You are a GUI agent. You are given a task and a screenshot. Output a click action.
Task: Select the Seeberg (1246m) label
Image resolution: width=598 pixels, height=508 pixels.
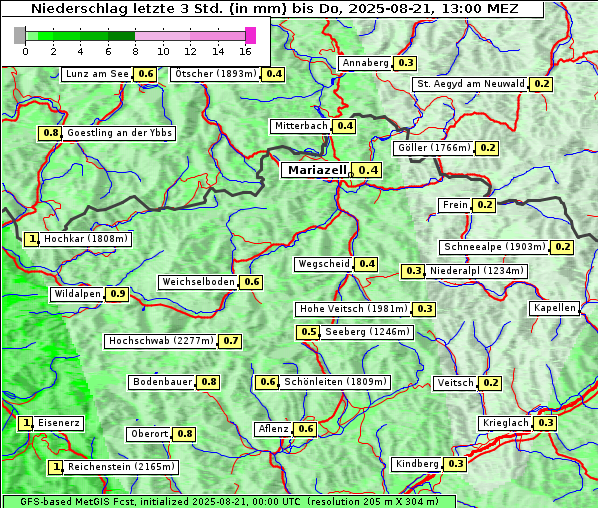[367, 332]
